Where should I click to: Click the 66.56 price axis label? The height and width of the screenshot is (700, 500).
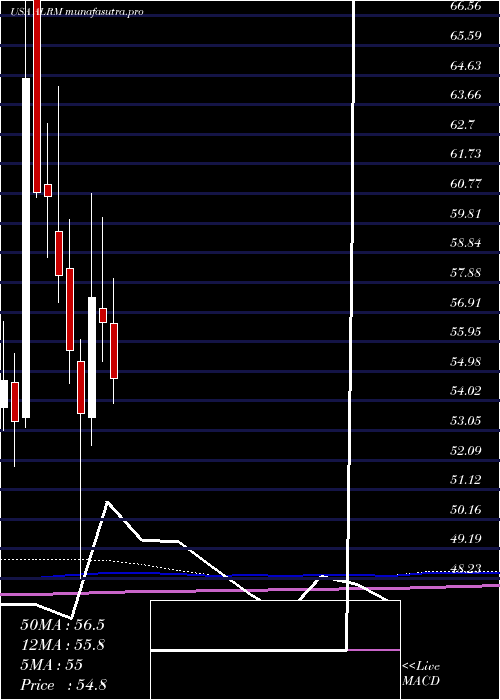click(x=466, y=6)
